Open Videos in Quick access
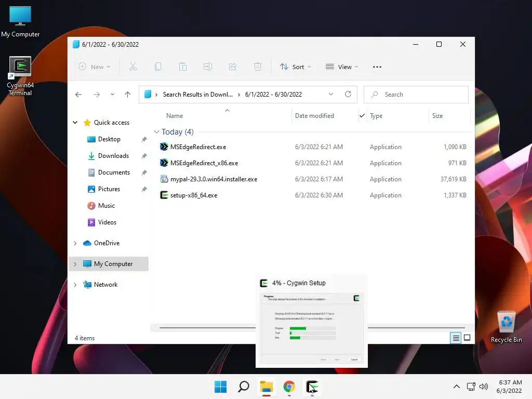Image resolution: width=532 pixels, height=399 pixels. pyautogui.click(x=107, y=222)
